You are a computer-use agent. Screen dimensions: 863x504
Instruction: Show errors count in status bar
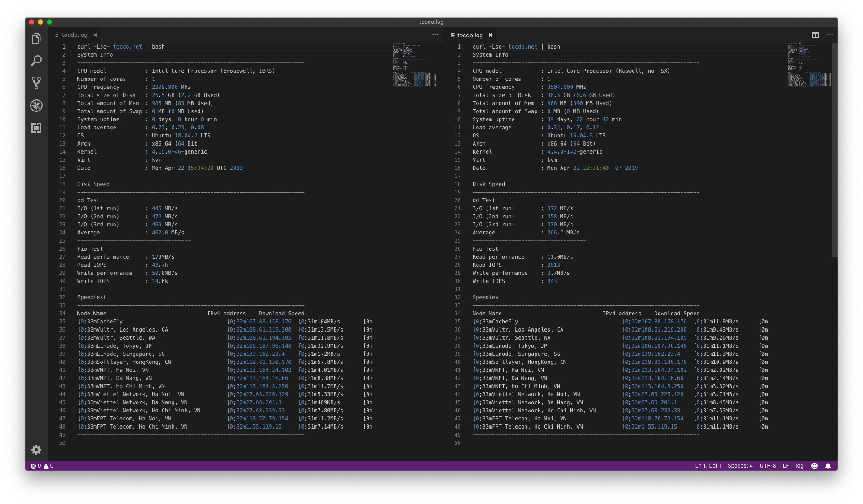pos(36,466)
